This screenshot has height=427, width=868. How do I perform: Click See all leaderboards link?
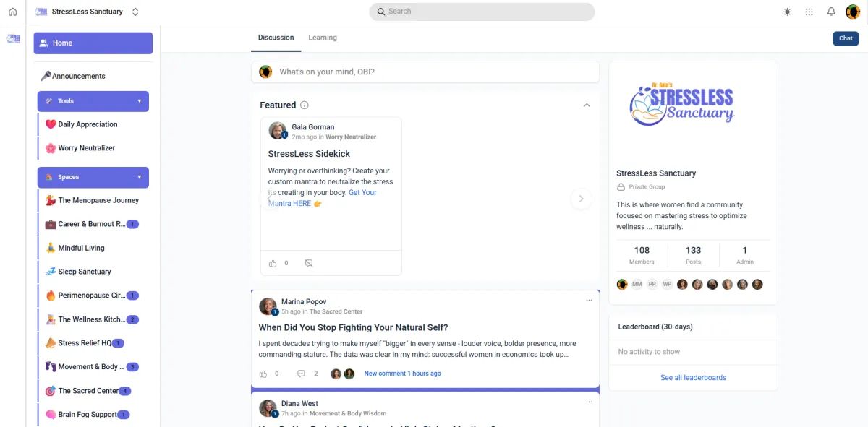[x=693, y=377]
